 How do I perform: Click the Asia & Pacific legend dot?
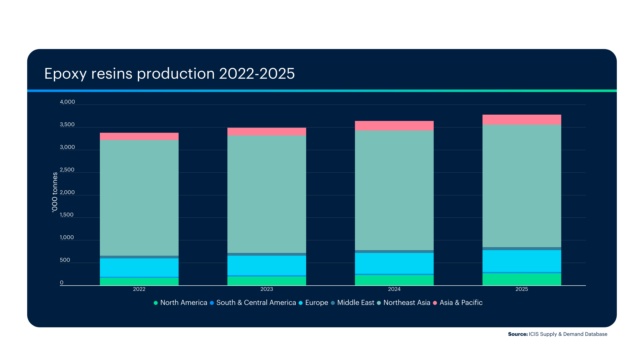pyautogui.click(x=435, y=303)
